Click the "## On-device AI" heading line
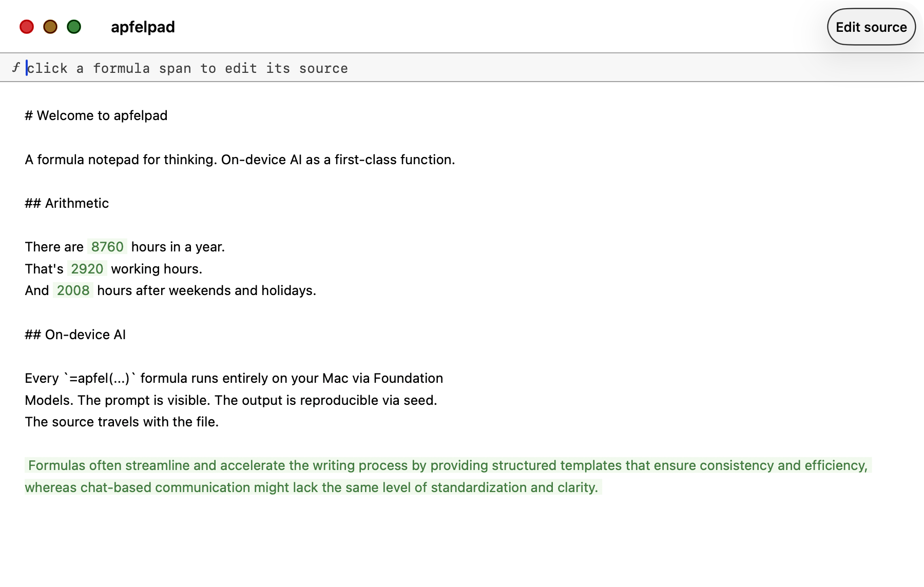Image resolution: width=924 pixels, height=587 pixels. pyautogui.click(x=75, y=335)
